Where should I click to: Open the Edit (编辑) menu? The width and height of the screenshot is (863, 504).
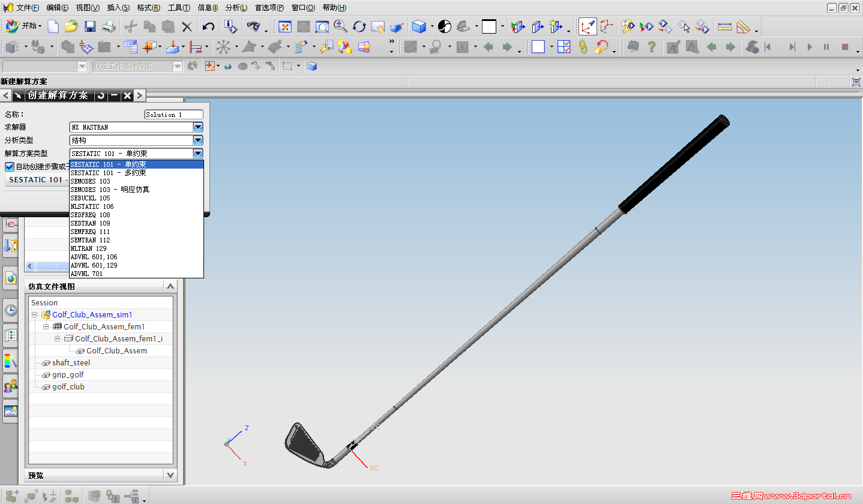pyautogui.click(x=58, y=8)
